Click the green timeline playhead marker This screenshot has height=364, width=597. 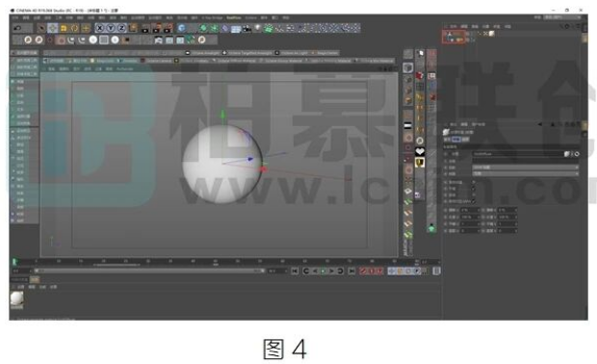[x=14, y=262]
